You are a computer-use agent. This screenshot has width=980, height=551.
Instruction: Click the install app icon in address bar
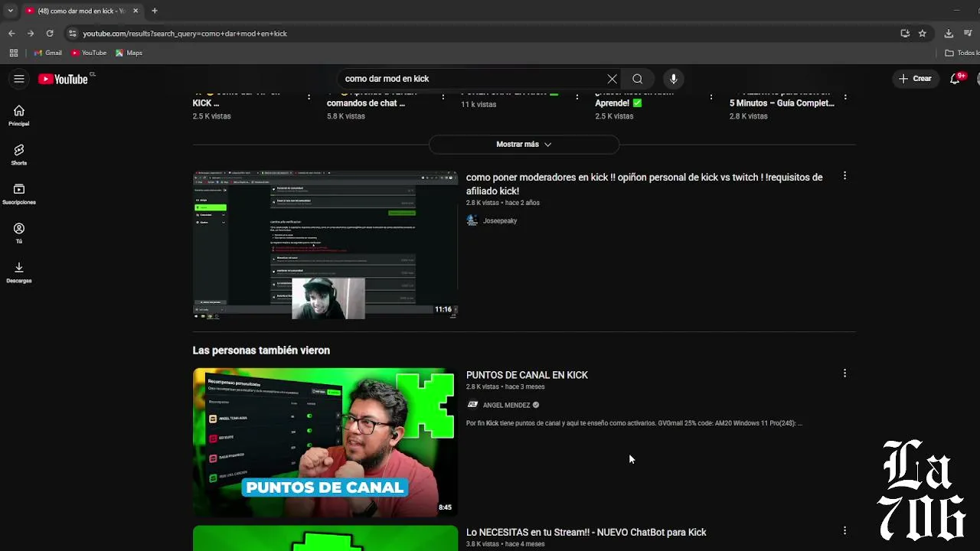(x=905, y=34)
